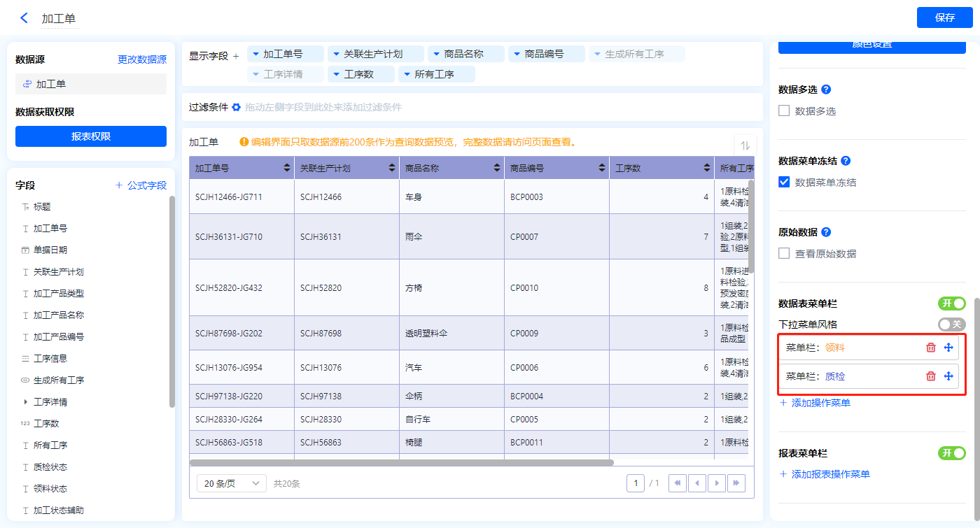Go to the last page of the table
This screenshot has height=528, width=980.
pyautogui.click(x=736, y=483)
